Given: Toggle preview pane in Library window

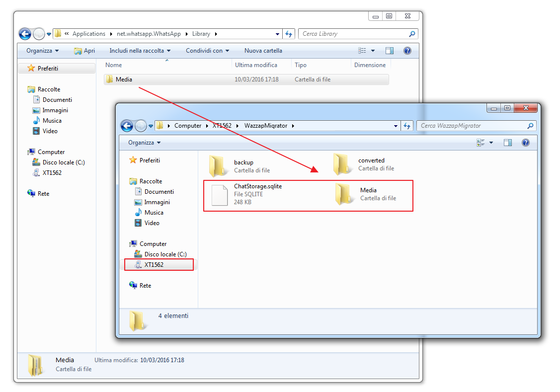Looking at the screenshot, I should 389,51.
